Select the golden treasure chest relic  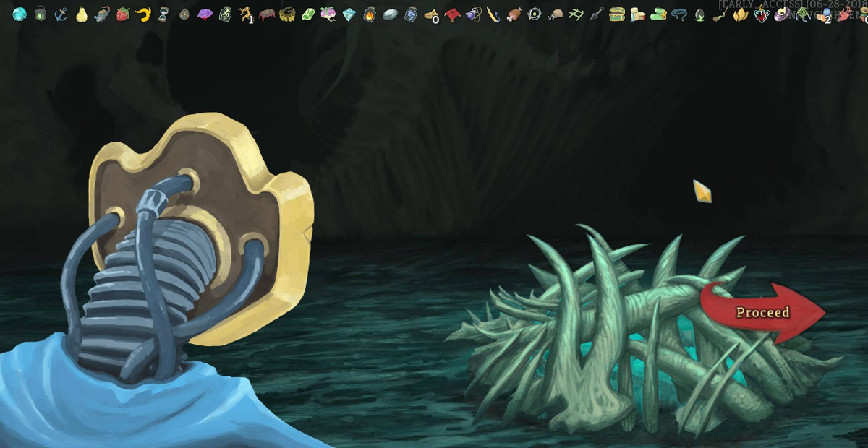(617, 14)
